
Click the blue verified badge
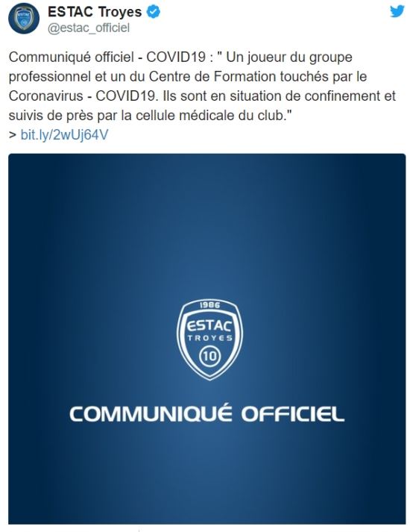tap(153, 12)
